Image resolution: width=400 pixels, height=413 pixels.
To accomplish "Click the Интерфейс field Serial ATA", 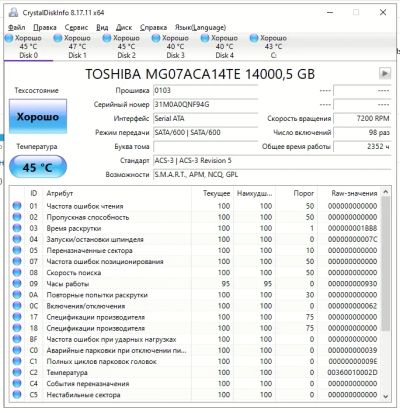I will pos(205,118).
